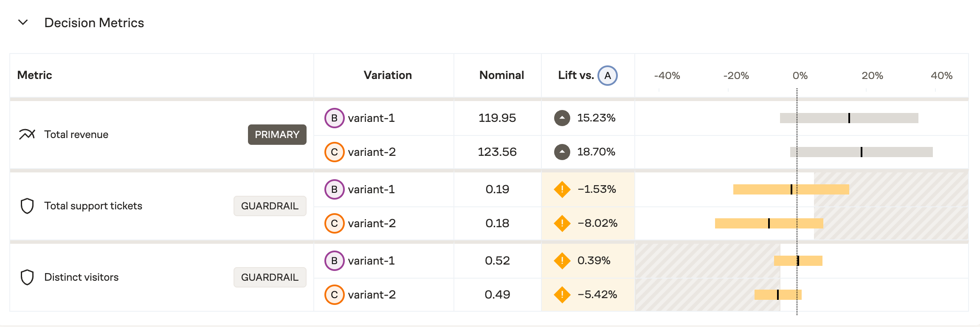This screenshot has width=980, height=327.
Task: Select the Lift vs. column header
Action: 577,75
